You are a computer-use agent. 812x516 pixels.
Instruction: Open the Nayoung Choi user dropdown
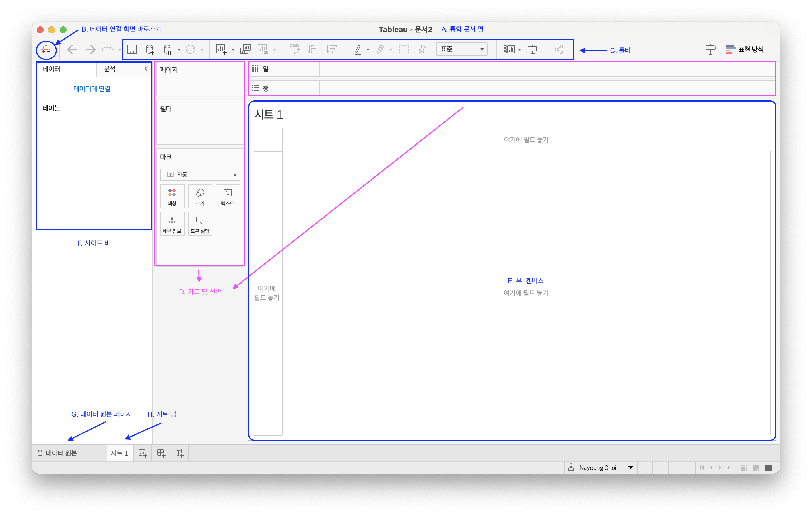point(601,467)
